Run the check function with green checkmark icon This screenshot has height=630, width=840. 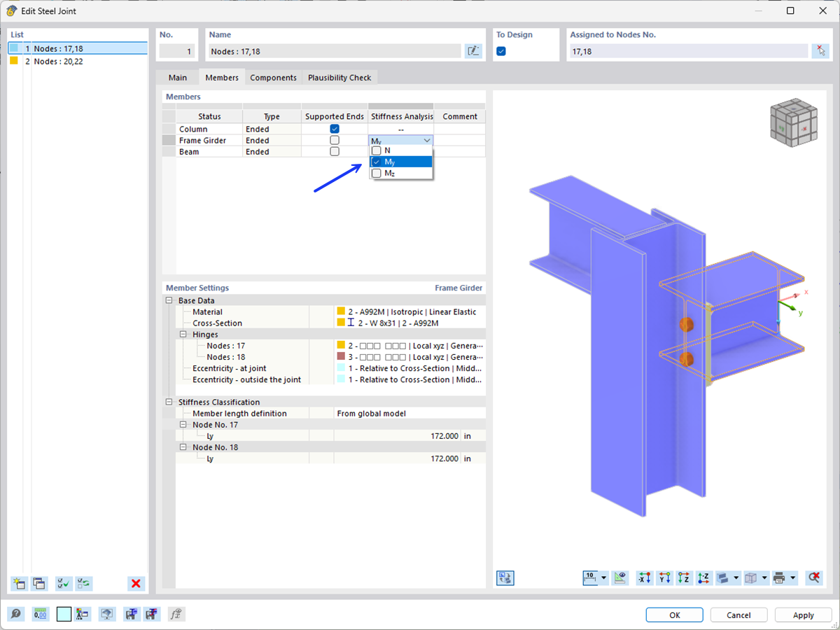tap(63, 583)
